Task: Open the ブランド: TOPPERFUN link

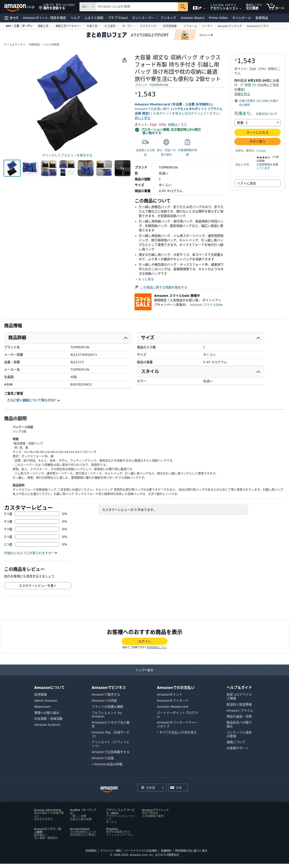Action: [151, 85]
